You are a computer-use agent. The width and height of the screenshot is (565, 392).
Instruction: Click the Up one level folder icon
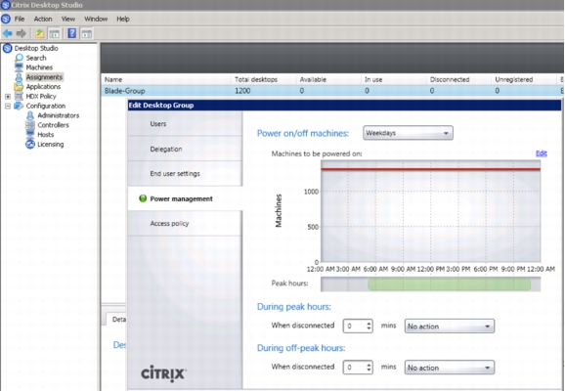click(x=40, y=33)
